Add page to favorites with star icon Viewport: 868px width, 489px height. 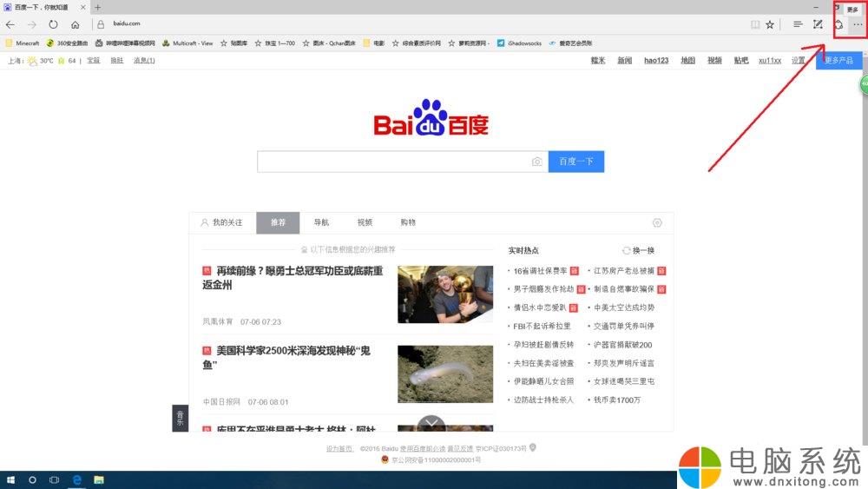770,24
